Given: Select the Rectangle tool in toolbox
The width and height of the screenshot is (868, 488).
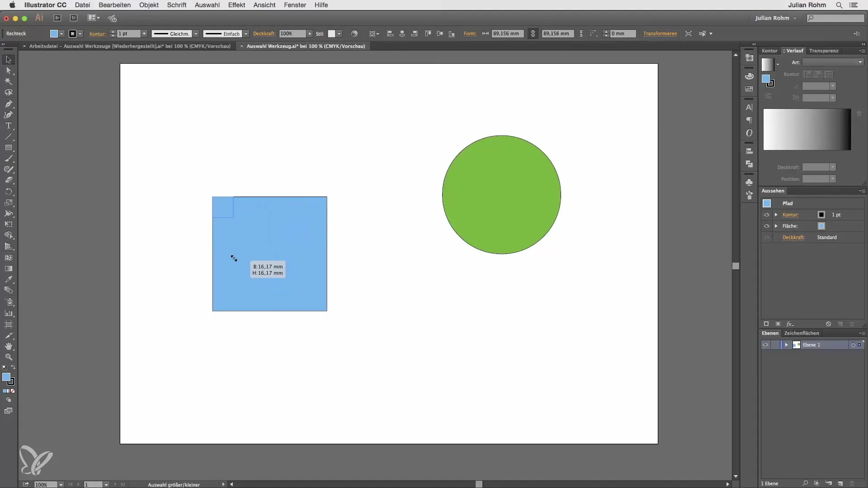Looking at the screenshot, I should (9, 148).
